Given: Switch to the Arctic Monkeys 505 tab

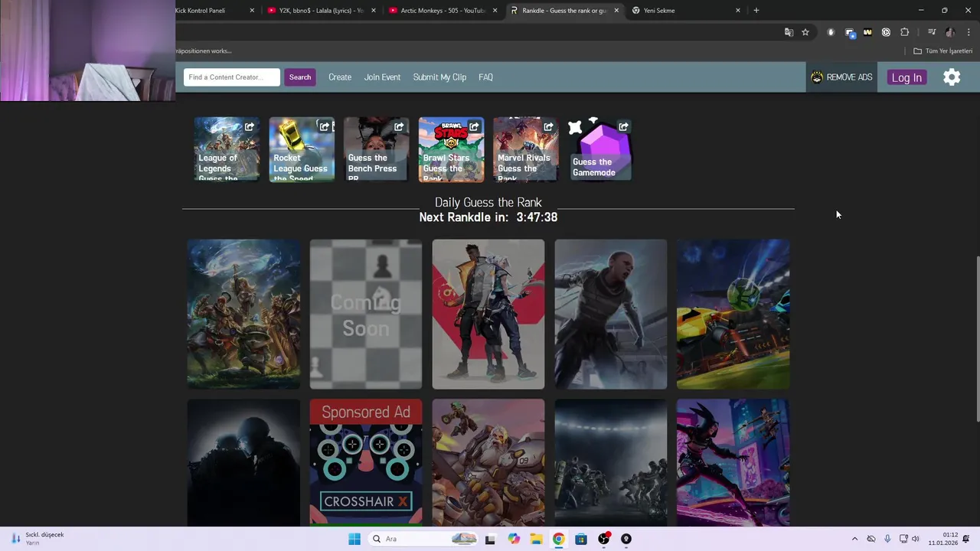Looking at the screenshot, I should [x=441, y=11].
